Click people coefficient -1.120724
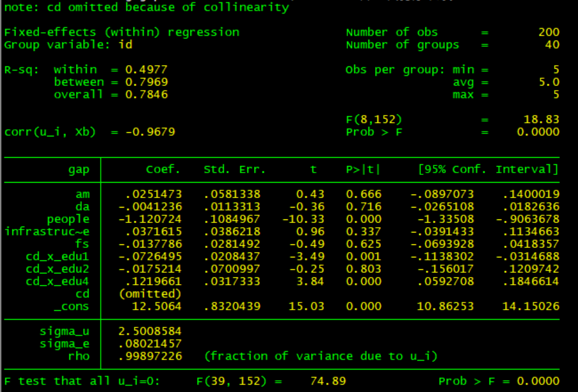The width and height of the screenshot is (578, 392). click(150, 219)
